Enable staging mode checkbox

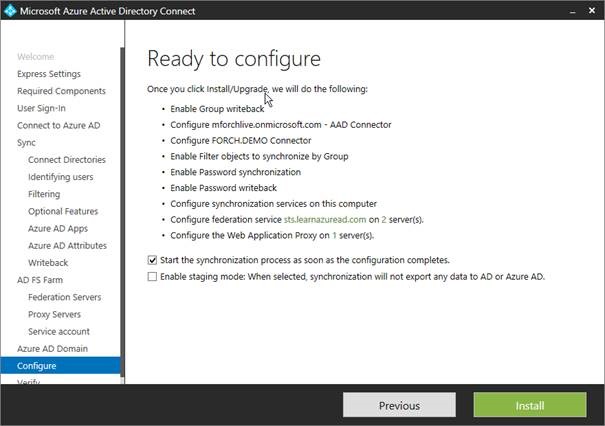tap(152, 277)
